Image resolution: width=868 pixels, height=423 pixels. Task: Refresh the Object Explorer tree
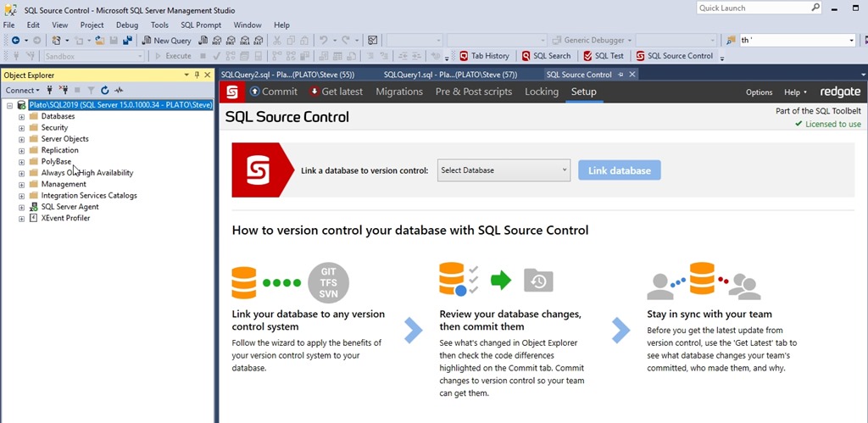tap(105, 90)
